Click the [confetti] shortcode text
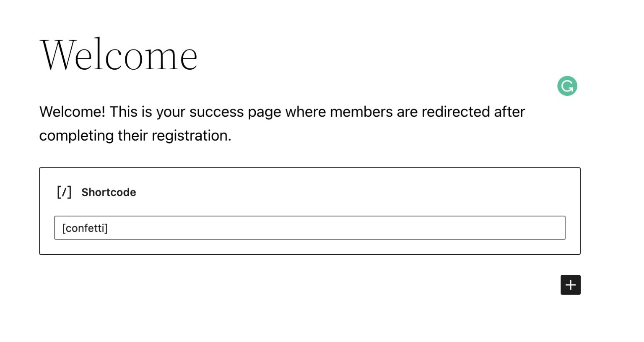 85,228
